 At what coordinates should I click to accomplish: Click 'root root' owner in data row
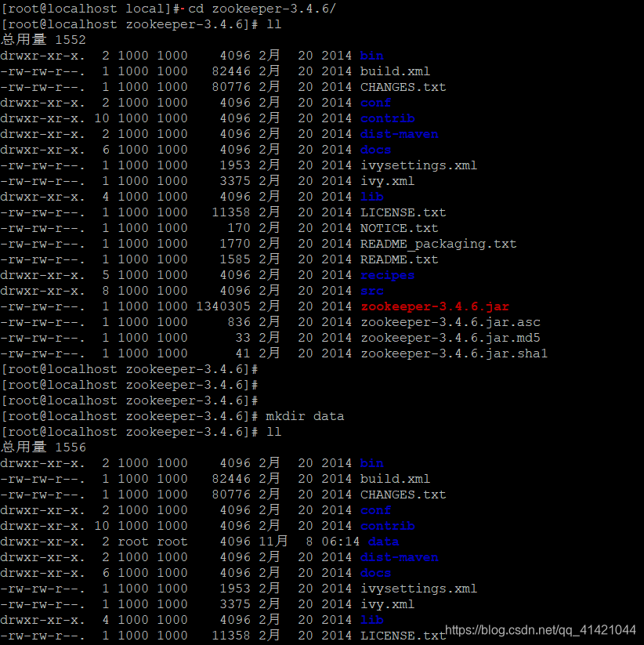153,542
